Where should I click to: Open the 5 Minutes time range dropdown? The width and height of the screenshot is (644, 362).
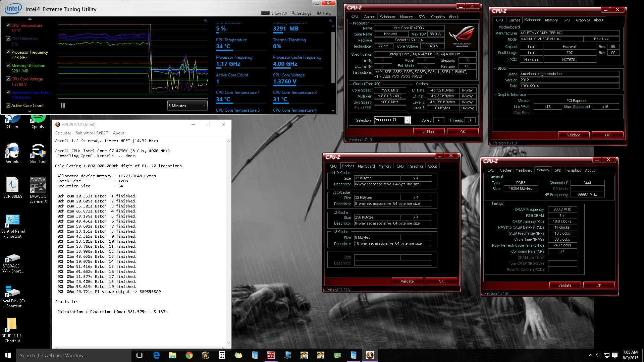(x=187, y=106)
